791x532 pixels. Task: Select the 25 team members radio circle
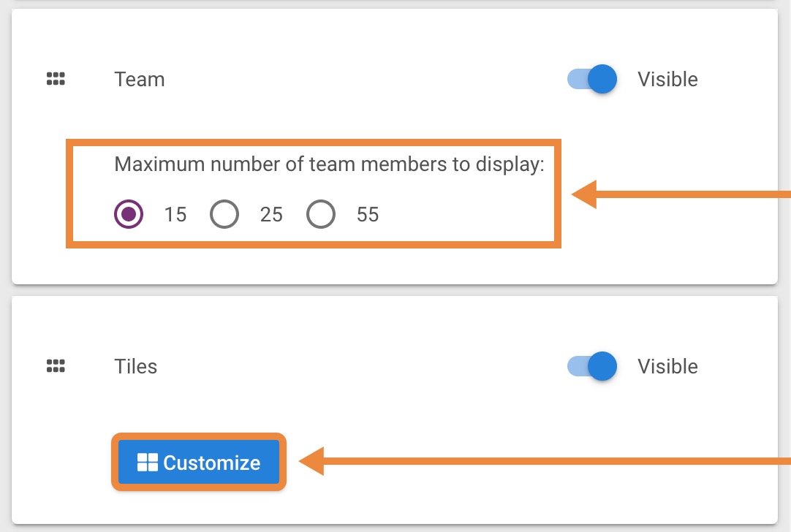[x=224, y=214]
